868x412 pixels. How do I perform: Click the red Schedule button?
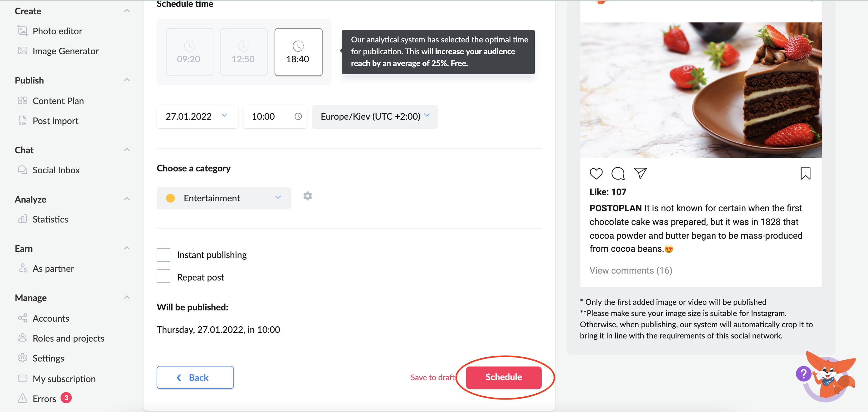503,377
